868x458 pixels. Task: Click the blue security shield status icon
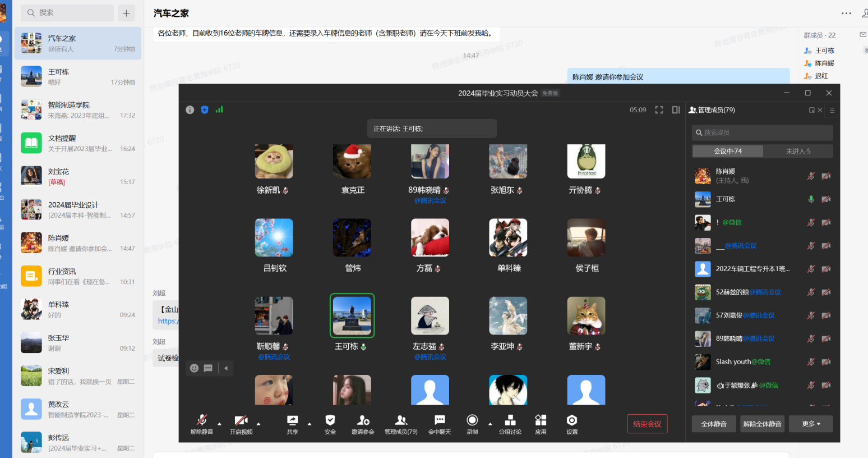click(x=205, y=110)
